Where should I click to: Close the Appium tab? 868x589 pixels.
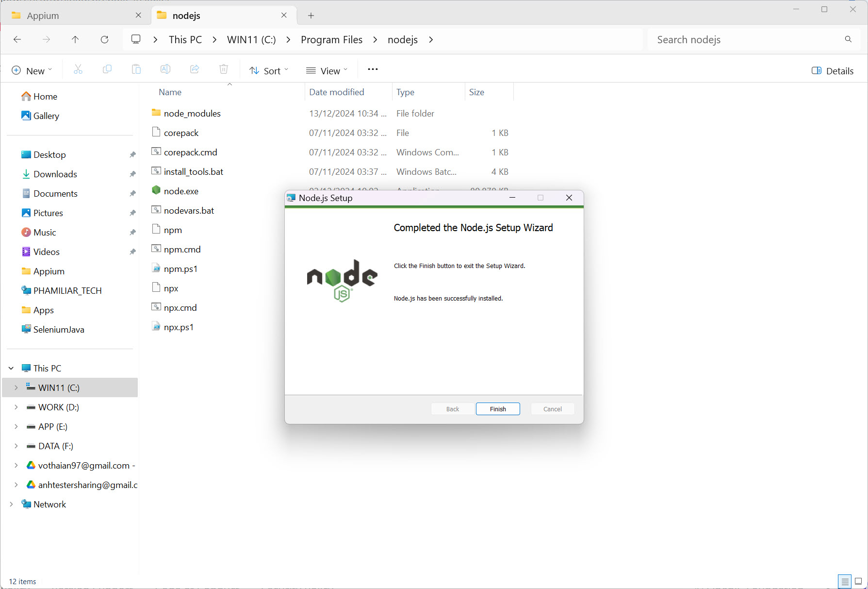point(138,16)
